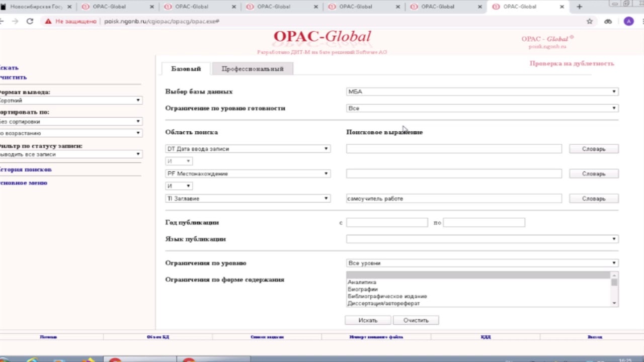Open 'Словарь' for the TI Заглавие row
The width and height of the screenshot is (644, 362).
(594, 199)
